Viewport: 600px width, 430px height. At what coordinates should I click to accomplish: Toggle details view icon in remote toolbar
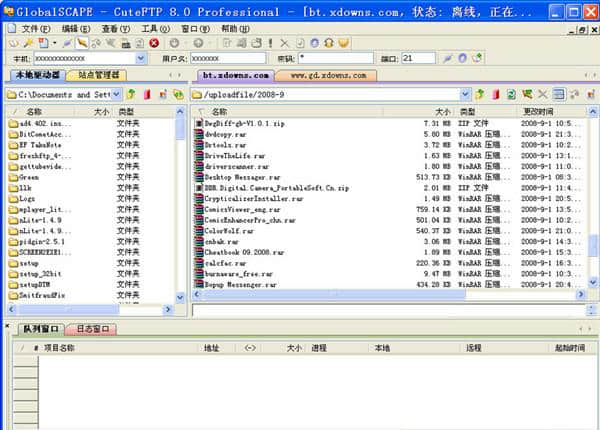[x=559, y=94]
